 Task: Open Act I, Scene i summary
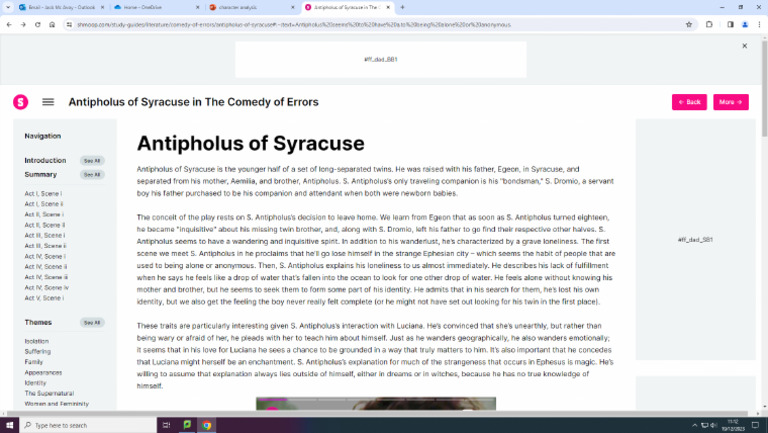click(43, 193)
